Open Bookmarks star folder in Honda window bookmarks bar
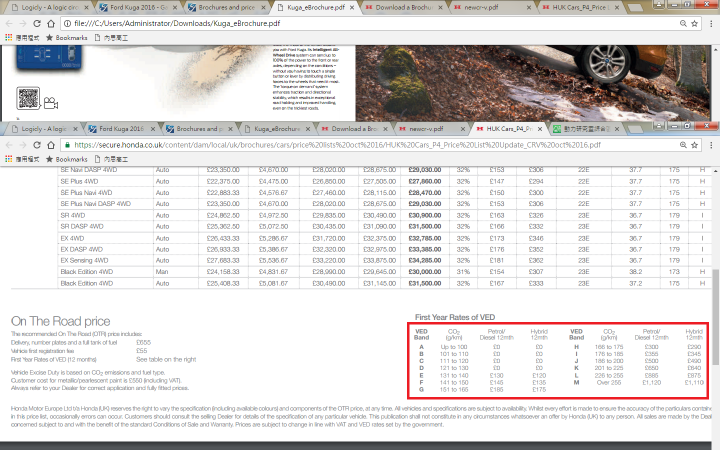720x450 pixels. (x=67, y=159)
